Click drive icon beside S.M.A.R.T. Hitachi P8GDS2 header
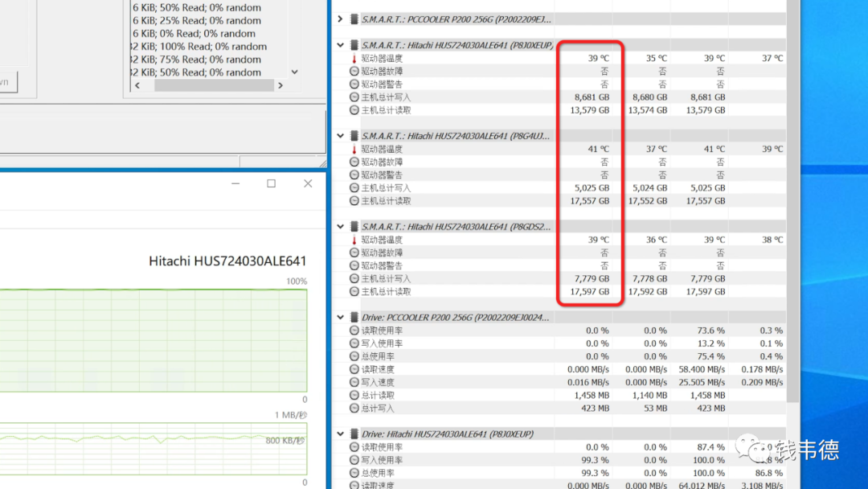The height and width of the screenshot is (489, 868). point(354,227)
